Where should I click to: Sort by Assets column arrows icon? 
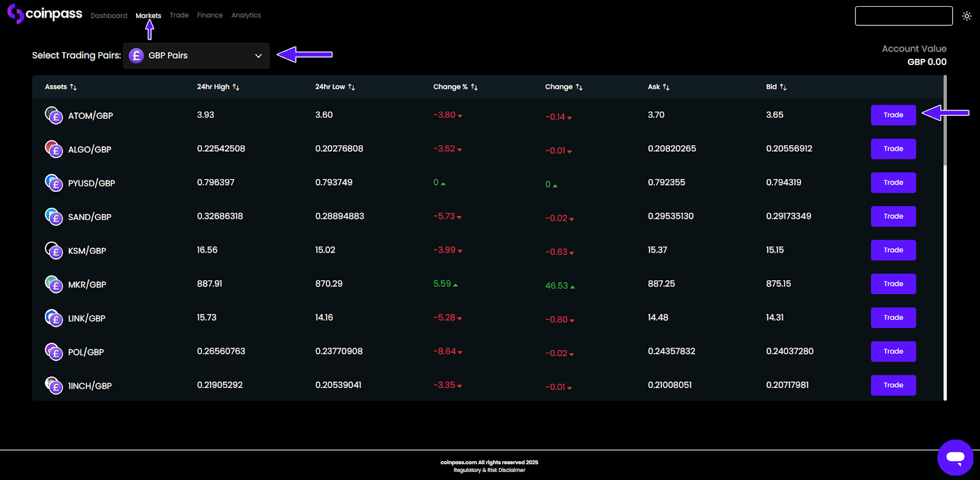pyautogui.click(x=73, y=87)
